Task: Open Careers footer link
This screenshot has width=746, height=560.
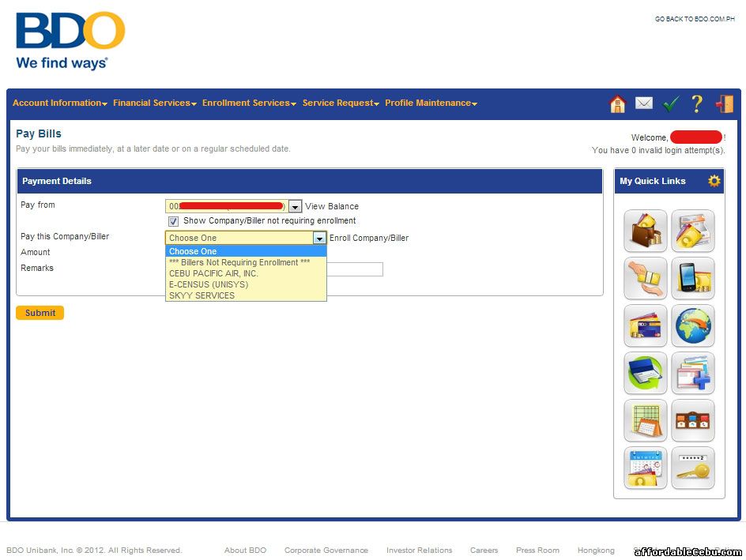Action: pyautogui.click(x=484, y=550)
